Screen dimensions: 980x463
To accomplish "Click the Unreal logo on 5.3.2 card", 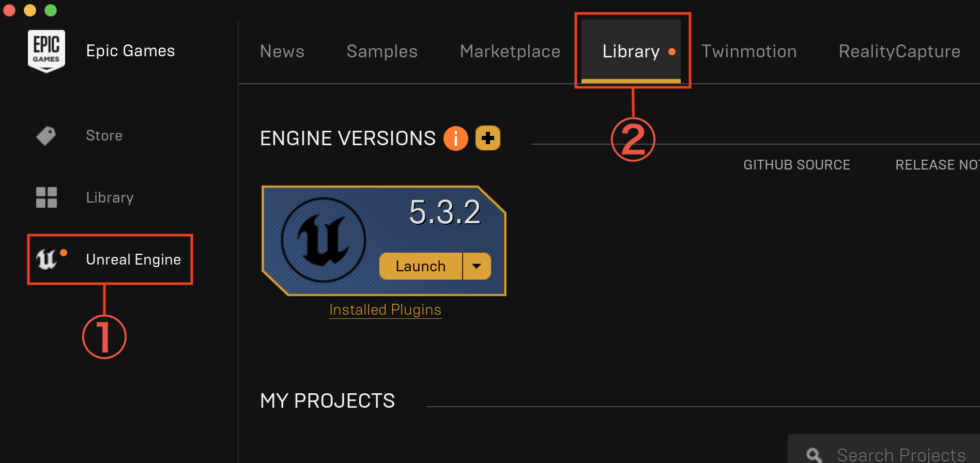I will (x=324, y=240).
